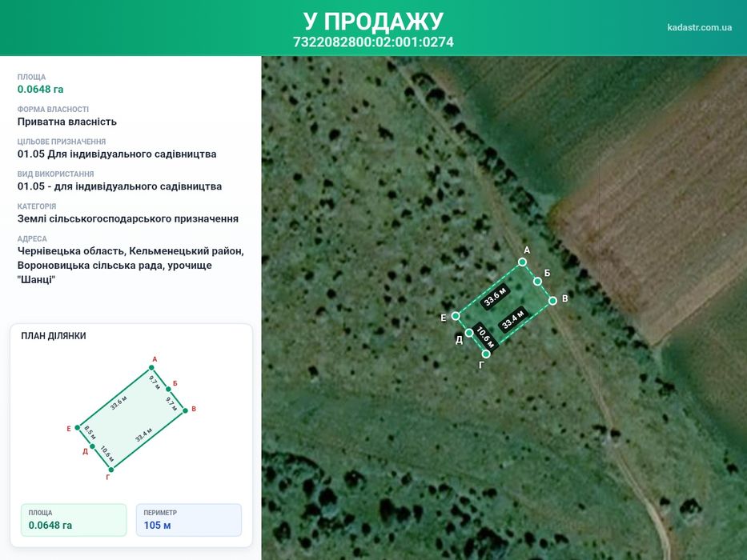Click the 33.6 м label on the map
Viewport: 747px width, 560px height.
[x=495, y=298]
